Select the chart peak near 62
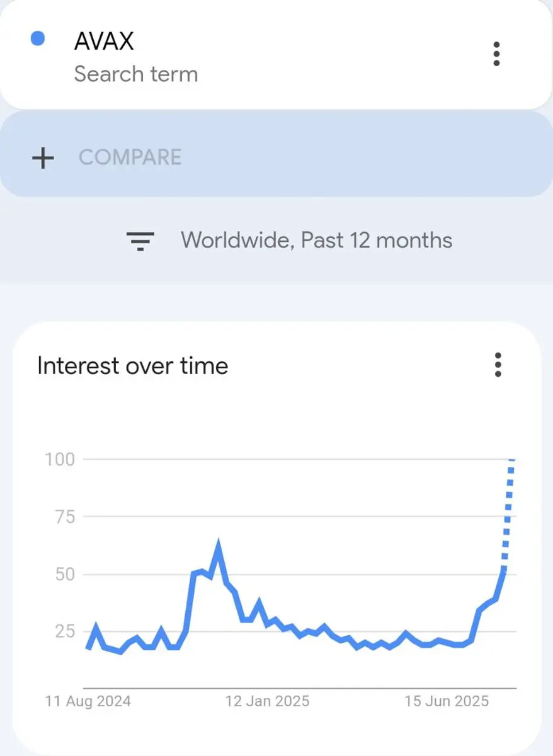 [x=219, y=544]
